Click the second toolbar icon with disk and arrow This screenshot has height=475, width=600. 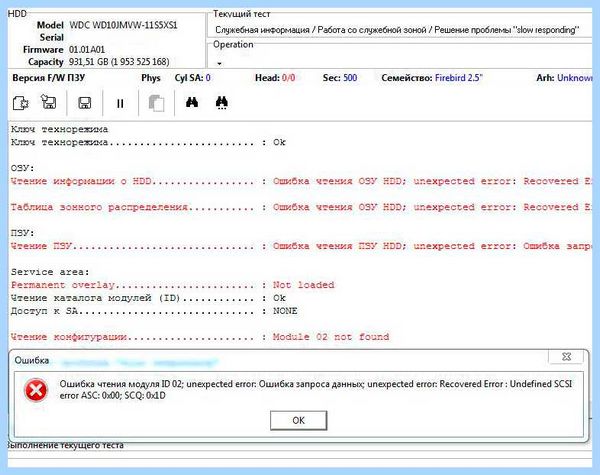pyautogui.click(x=49, y=102)
